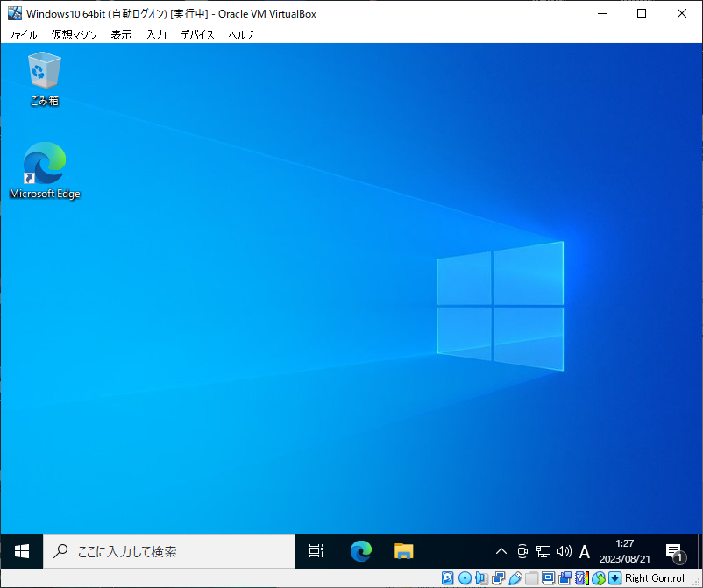The image size is (703, 588).
Task: Open Task View from the taskbar
Action: tap(316, 551)
